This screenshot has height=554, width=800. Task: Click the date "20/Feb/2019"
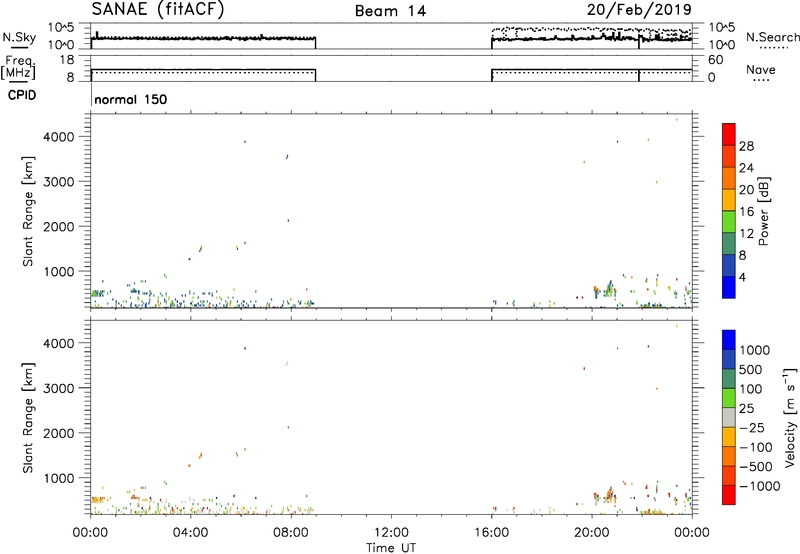coord(639,10)
